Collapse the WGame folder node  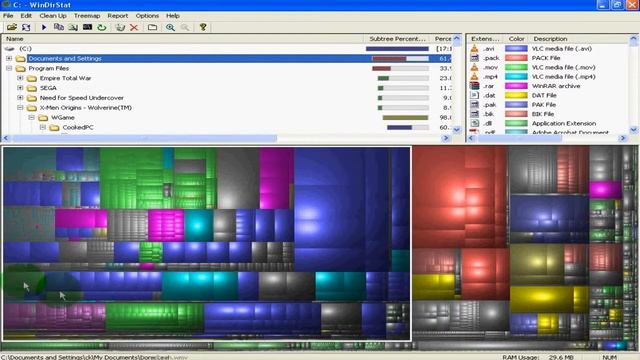[31, 118]
